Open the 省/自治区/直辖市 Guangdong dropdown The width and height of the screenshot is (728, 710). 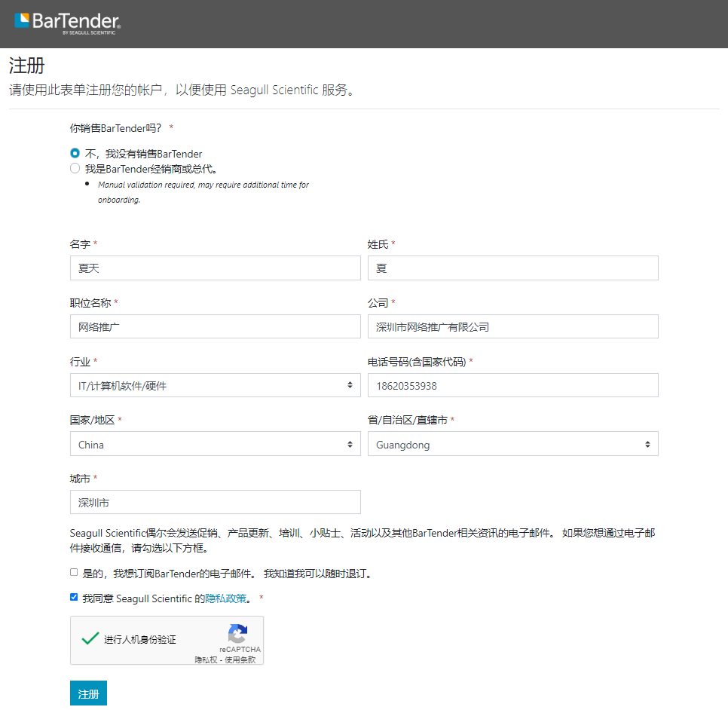513,444
